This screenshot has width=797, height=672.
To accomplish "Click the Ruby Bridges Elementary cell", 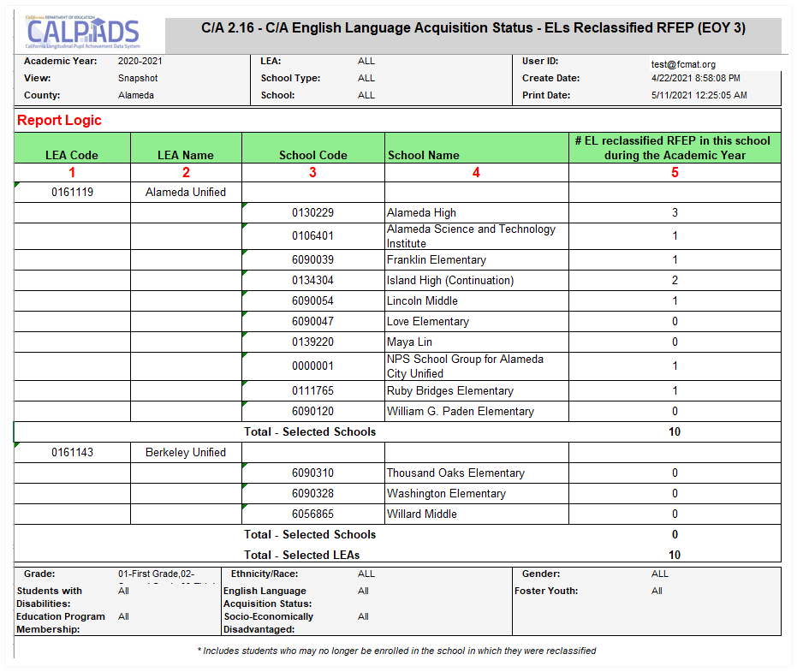I will (x=449, y=391).
